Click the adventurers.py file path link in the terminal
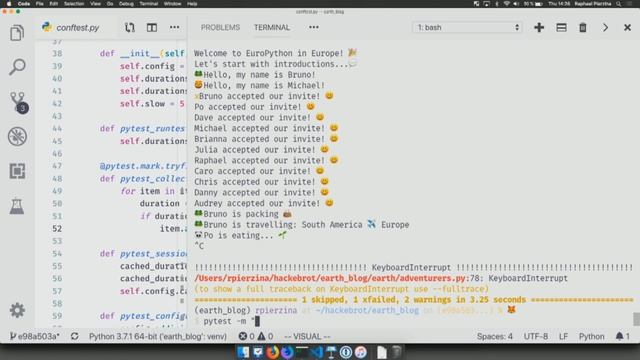This screenshot has width=640, height=360. [329, 278]
